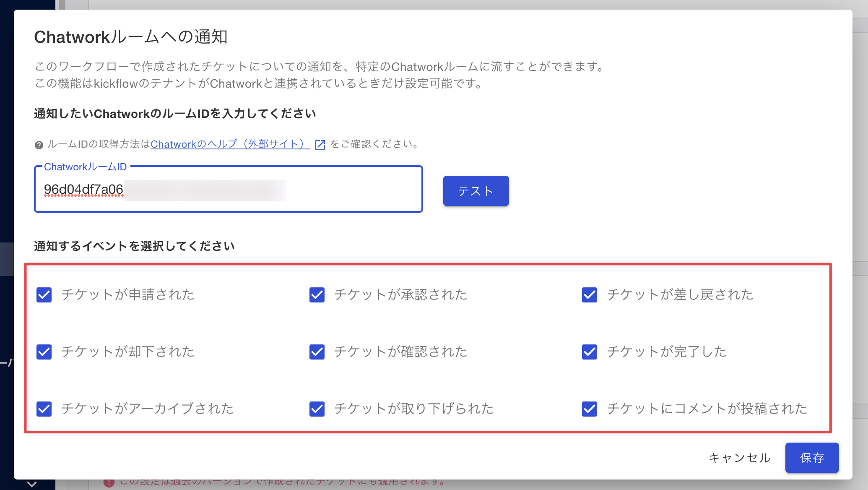Click the チケットが完了した label text

pyautogui.click(x=667, y=352)
